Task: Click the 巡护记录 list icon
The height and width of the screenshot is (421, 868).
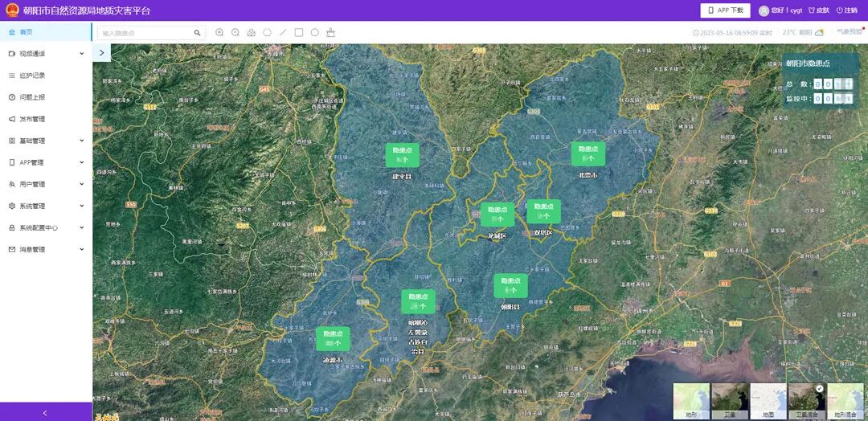Action: [12, 76]
